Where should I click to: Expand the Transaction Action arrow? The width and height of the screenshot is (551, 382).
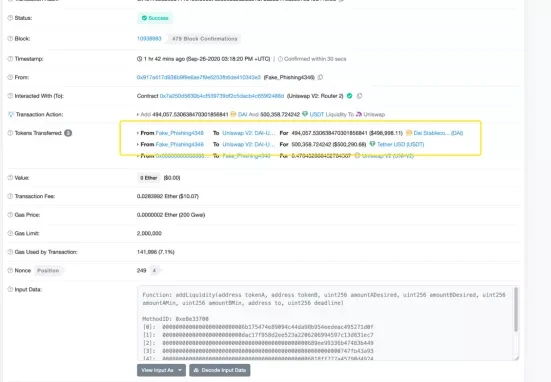[x=138, y=115]
